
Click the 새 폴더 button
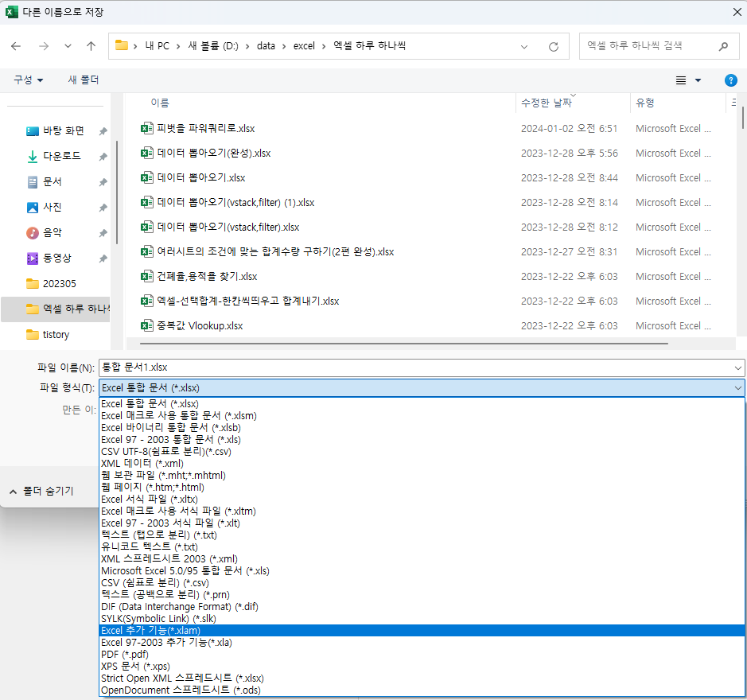[x=84, y=80]
